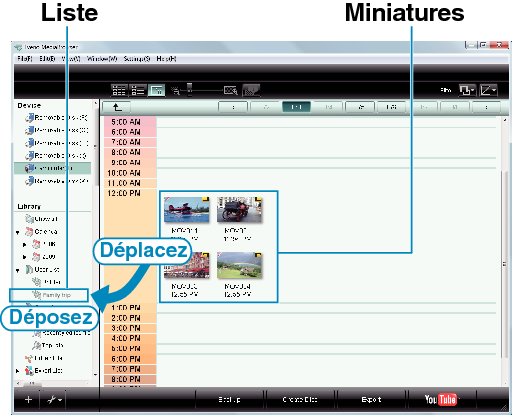Click the Export button
Screen dimensions: 512x415
click(371, 399)
